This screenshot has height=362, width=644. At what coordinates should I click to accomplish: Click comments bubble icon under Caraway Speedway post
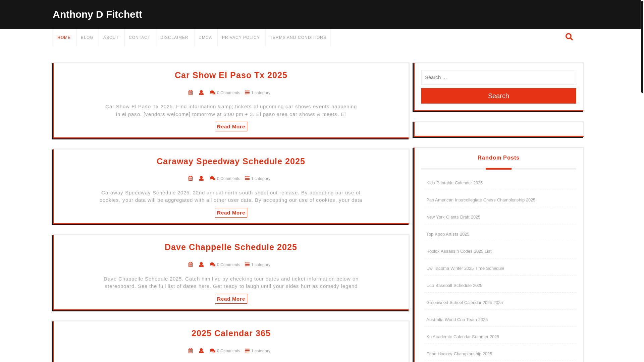tap(213, 179)
